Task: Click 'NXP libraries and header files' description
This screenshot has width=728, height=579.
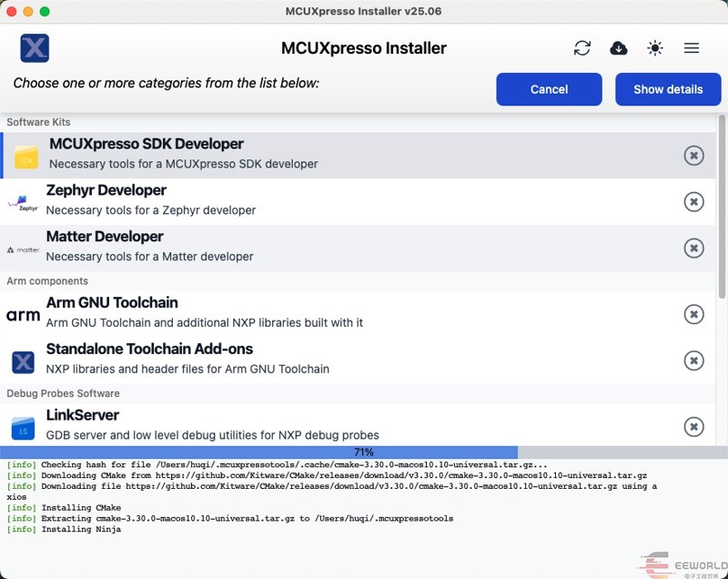Action: (187, 369)
